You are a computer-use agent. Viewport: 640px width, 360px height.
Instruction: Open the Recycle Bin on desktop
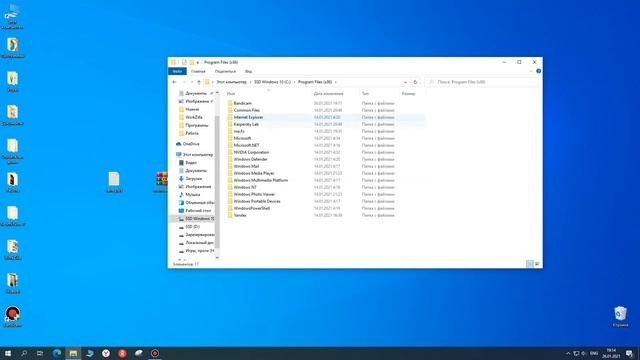(620, 317)
